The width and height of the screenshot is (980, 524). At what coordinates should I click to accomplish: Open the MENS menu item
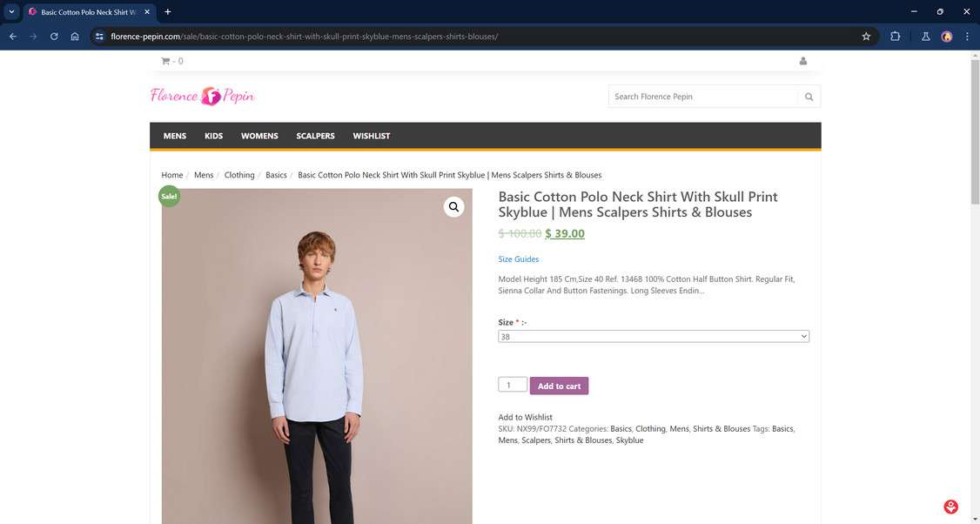pos(175,136)
